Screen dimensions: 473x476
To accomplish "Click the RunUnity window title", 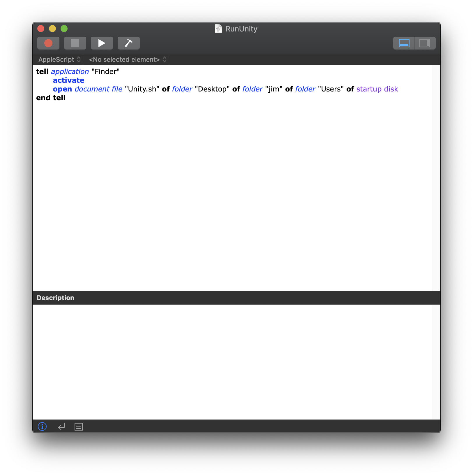I will 241,29.
